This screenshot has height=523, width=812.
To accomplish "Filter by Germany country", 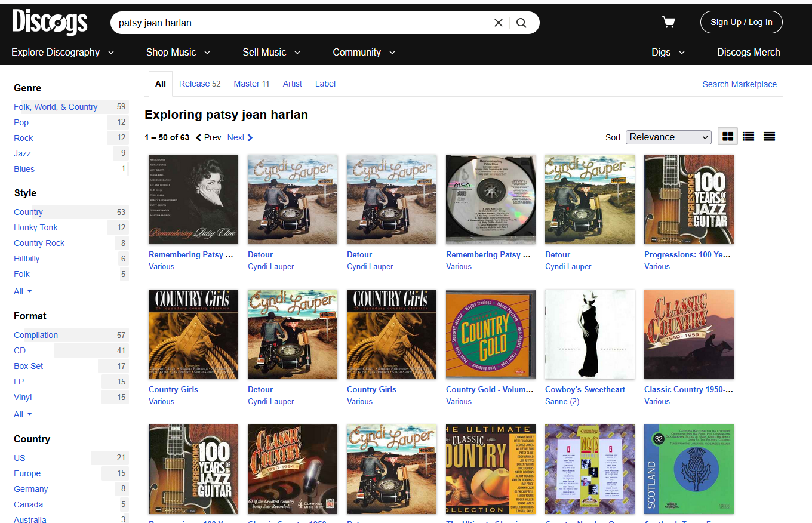I will 31,489.
